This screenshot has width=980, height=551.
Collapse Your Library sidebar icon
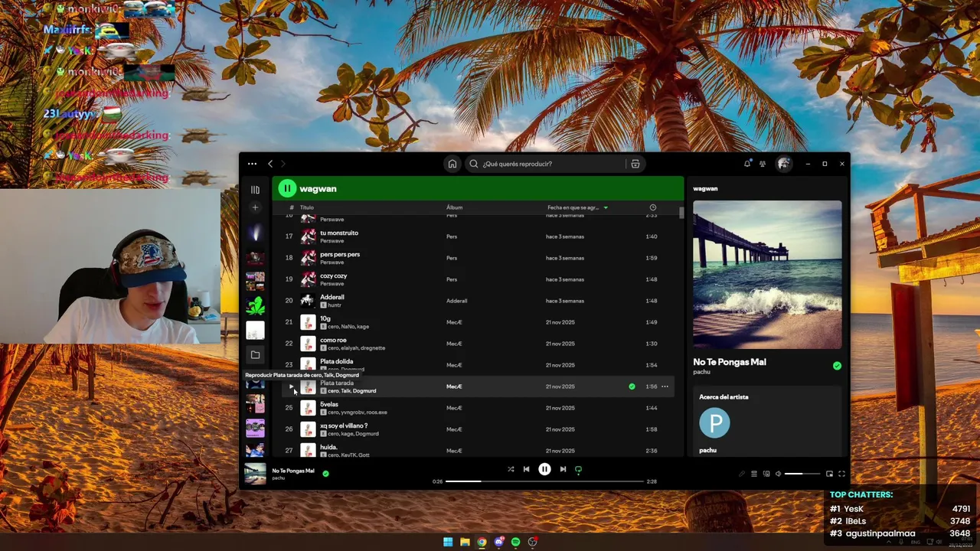click(x=255, y=190)
